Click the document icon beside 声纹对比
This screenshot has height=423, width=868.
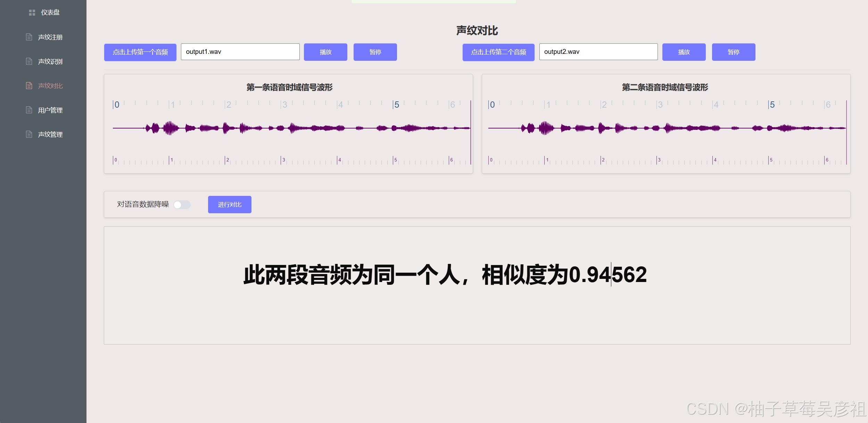pyautogui.click(x=29, y=86)
